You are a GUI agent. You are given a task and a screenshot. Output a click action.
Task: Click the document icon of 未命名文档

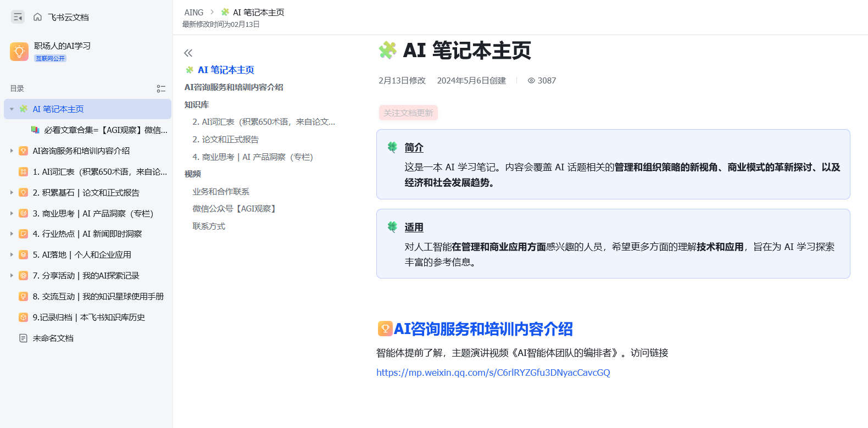point(23,338)
